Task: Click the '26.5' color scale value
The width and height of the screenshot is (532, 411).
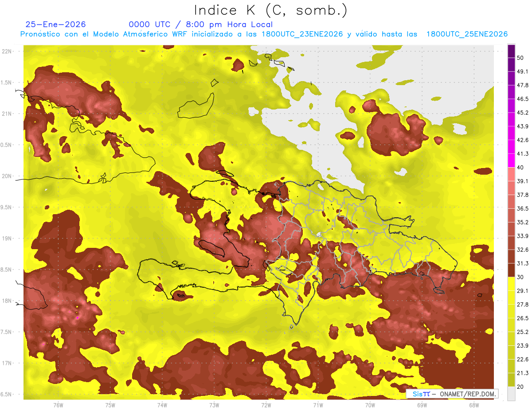Action: pos(523,318)
